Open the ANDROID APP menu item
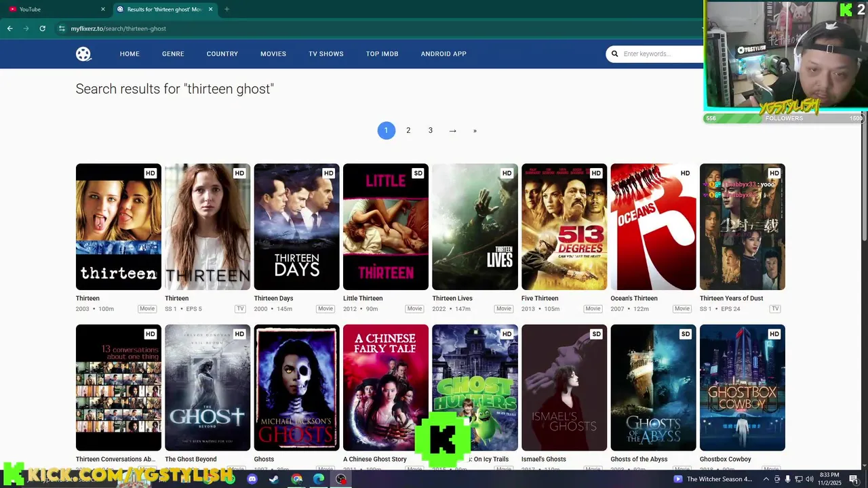The height and width of the screenshot is (488, 868). (443, 54)
